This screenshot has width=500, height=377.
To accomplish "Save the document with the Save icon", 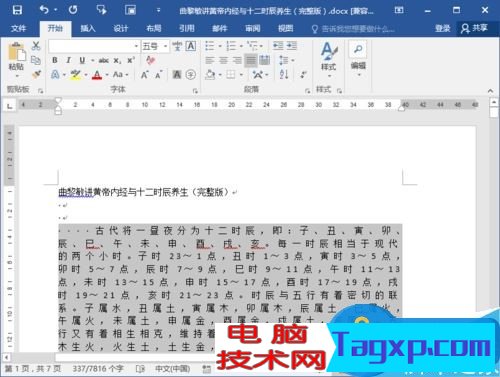I will (17, 10).
